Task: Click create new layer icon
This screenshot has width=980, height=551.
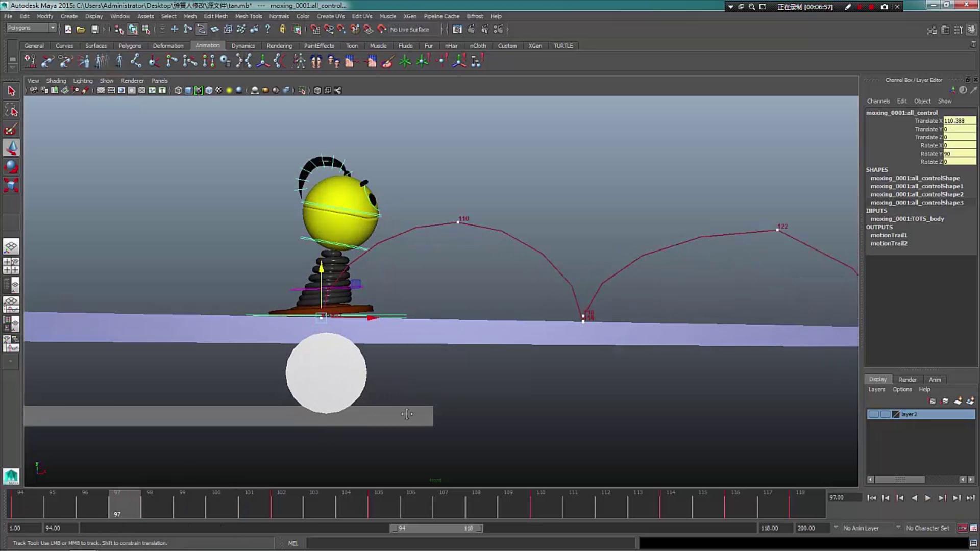Action: point(958,402)
